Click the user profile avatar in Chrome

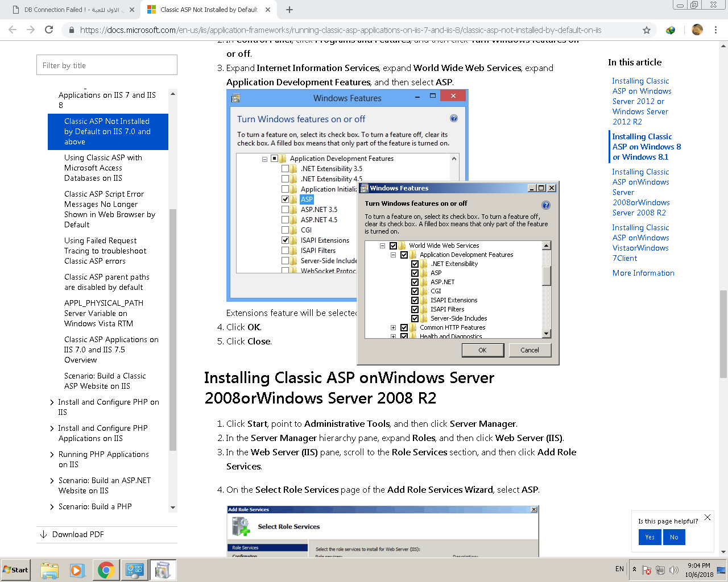697,30
